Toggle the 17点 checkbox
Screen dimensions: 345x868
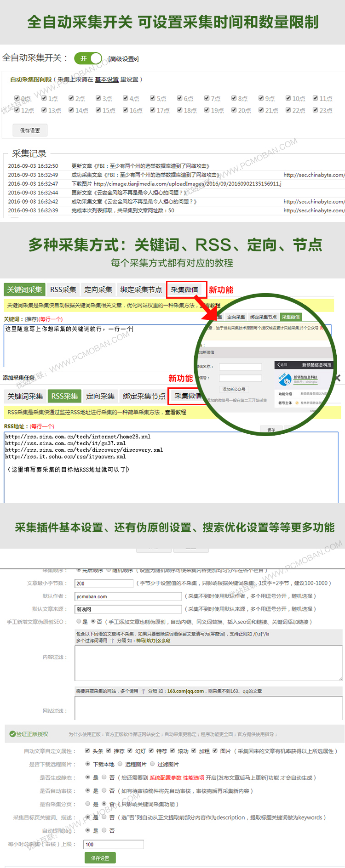[153, 110]
